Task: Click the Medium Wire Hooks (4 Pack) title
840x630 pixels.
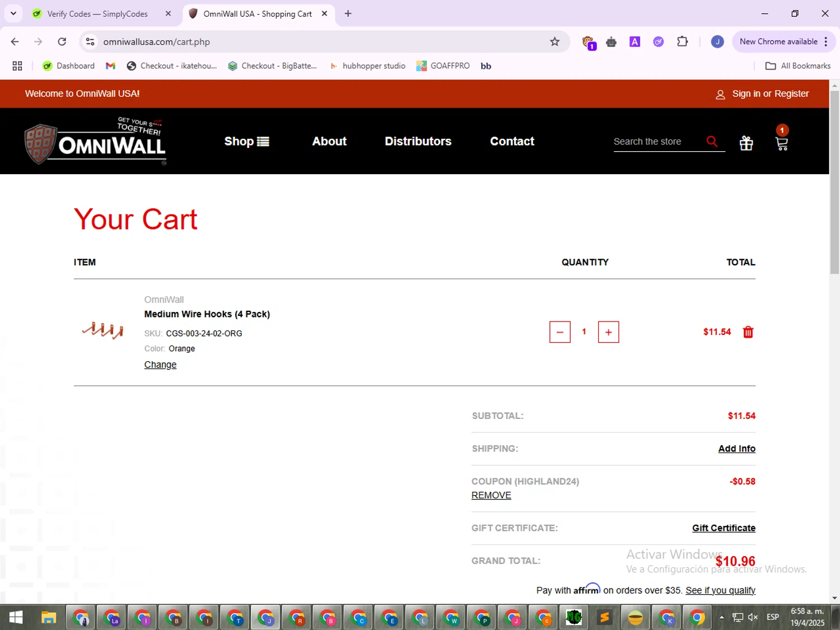Action: coord(207,314)
